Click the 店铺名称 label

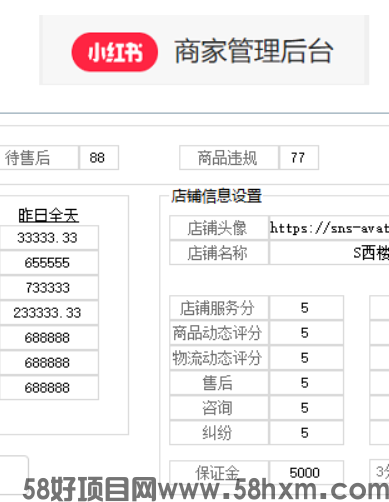tap(219, 253)
